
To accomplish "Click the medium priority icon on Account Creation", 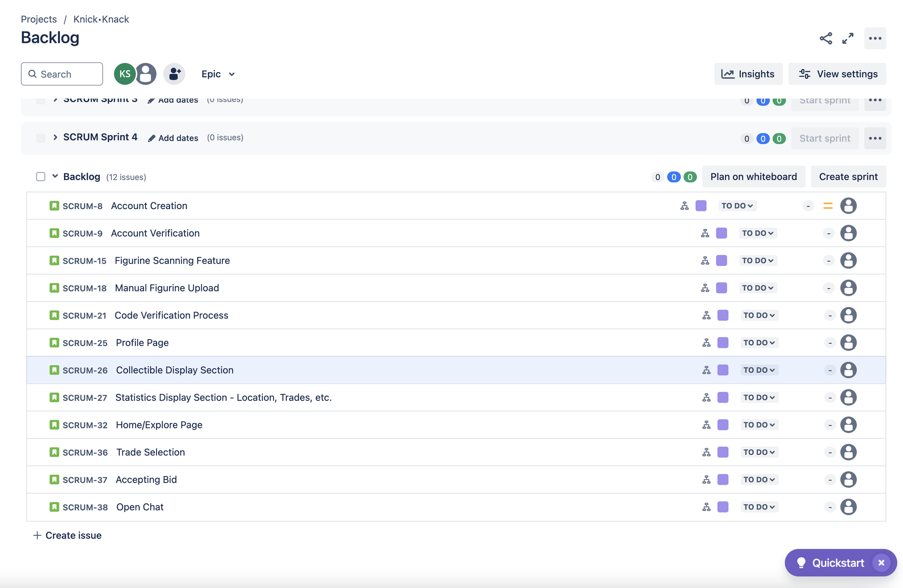I will click(x=828, y=206).
